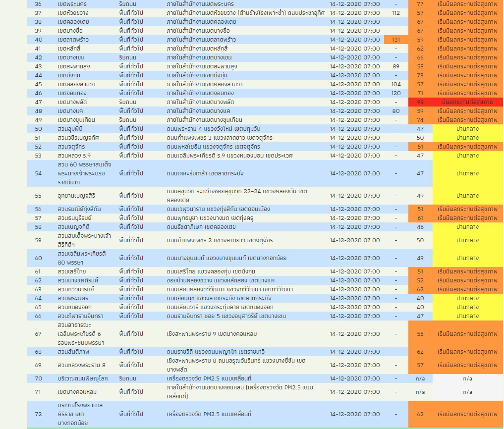
Task: Click the สวนจตุจักร station name
Action: pos(71,147)
